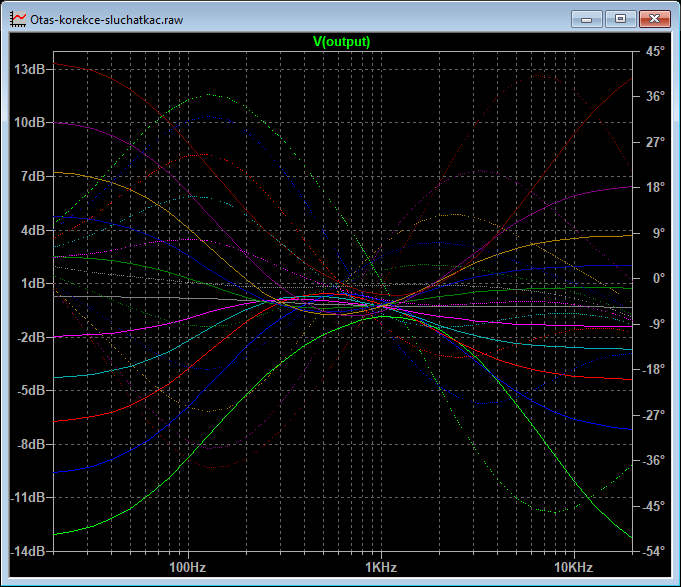The width and height of the screenshot is (681, 587).
Task: Minimize the waveform window
Action: [587, 19]
